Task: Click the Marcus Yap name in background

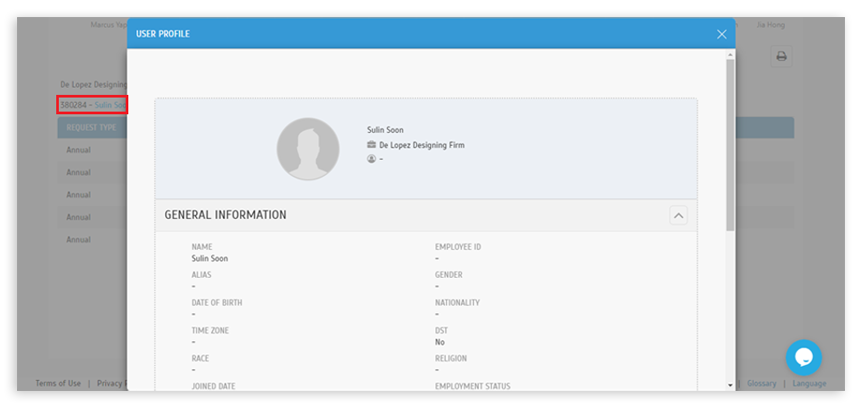Action: pos(109,25)
